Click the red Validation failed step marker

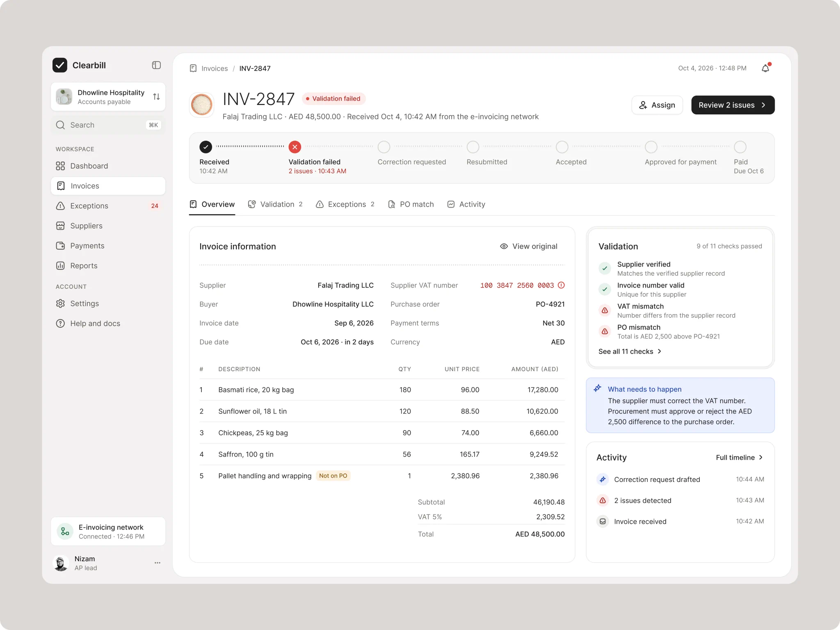[x=294, y=146]
